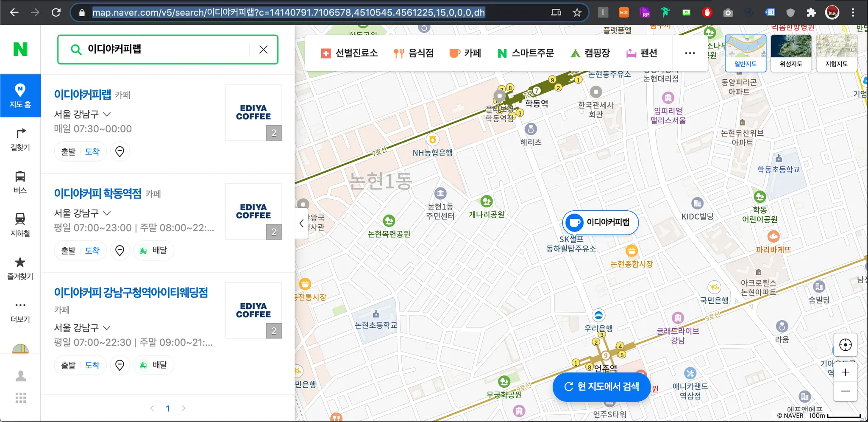Viewport: 868px width, 422px height.
Task: Click the 이디야커피랩 location pin icon
Action: 120,152
